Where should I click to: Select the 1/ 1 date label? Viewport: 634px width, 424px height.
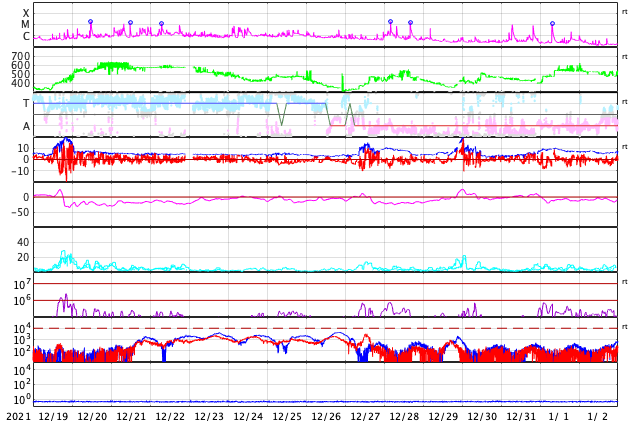[x=558, y=417]
